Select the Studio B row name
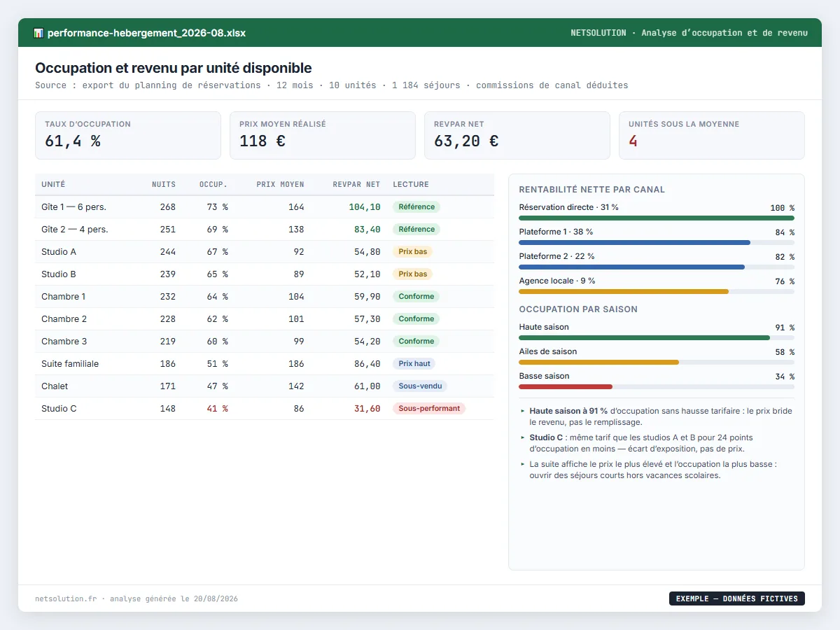Viewport: 840px width, 630px height. tap(58, 274)
